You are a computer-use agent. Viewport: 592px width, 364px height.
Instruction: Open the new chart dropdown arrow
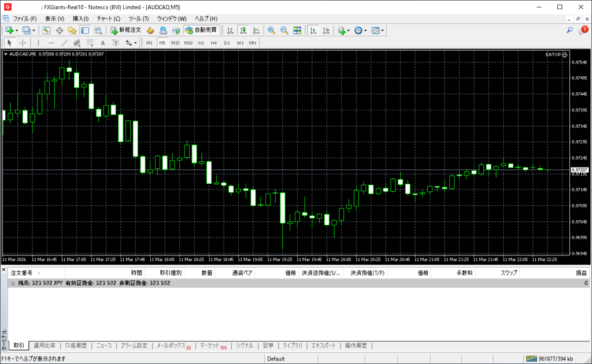pyautogui.click(x=17, y=30)
